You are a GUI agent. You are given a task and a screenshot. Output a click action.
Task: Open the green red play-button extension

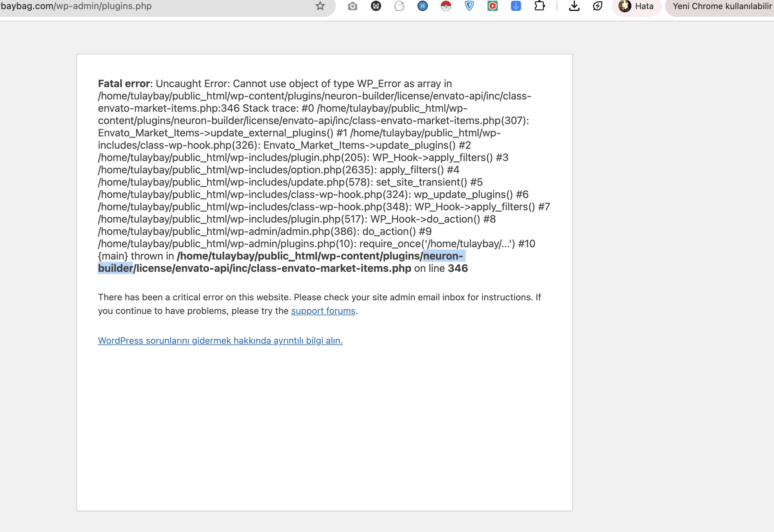493,6
